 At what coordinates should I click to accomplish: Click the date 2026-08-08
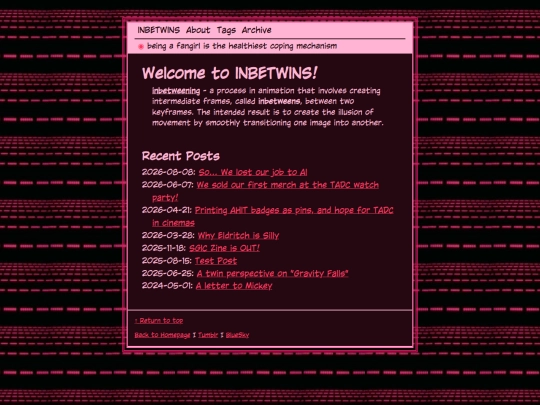coord(168,172)
